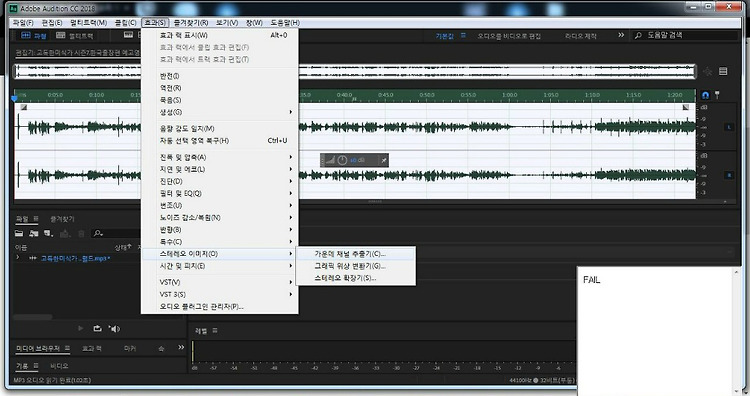
Task: Toggle the right channel R button
Action: 729,175
